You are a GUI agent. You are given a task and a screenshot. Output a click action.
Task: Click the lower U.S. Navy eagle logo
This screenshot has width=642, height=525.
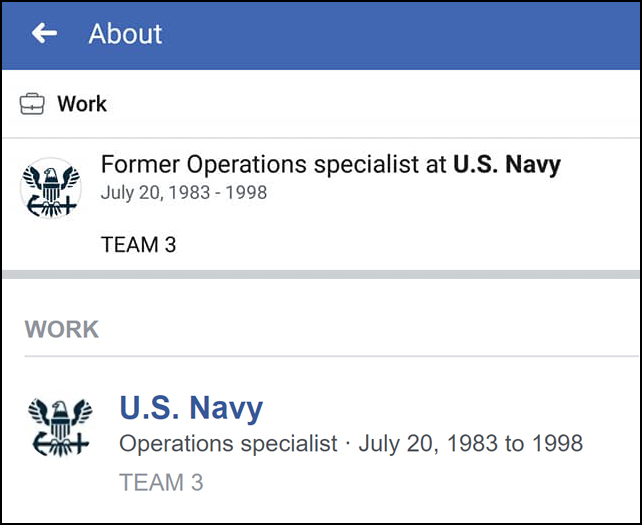60,429
